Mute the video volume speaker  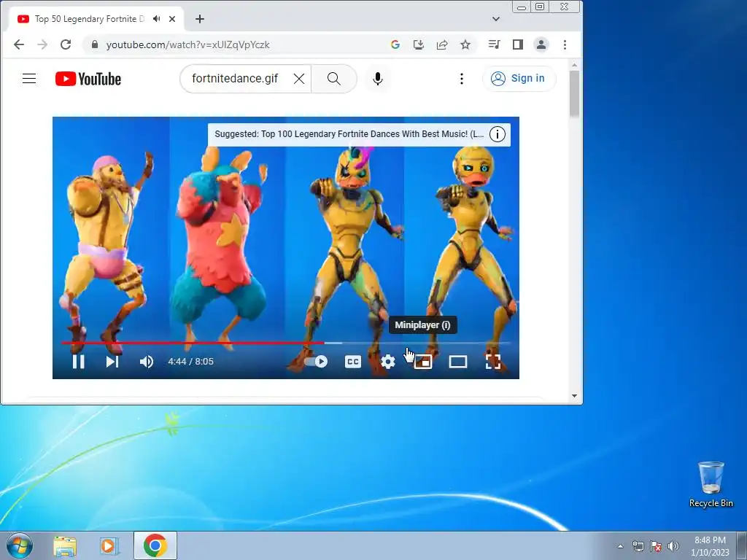point(146,362)
